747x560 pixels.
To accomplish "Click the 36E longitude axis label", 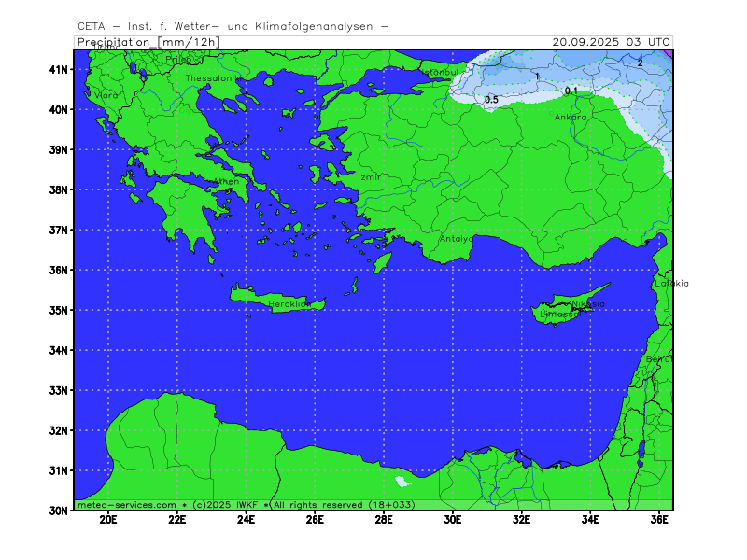I will click(659, 520).
